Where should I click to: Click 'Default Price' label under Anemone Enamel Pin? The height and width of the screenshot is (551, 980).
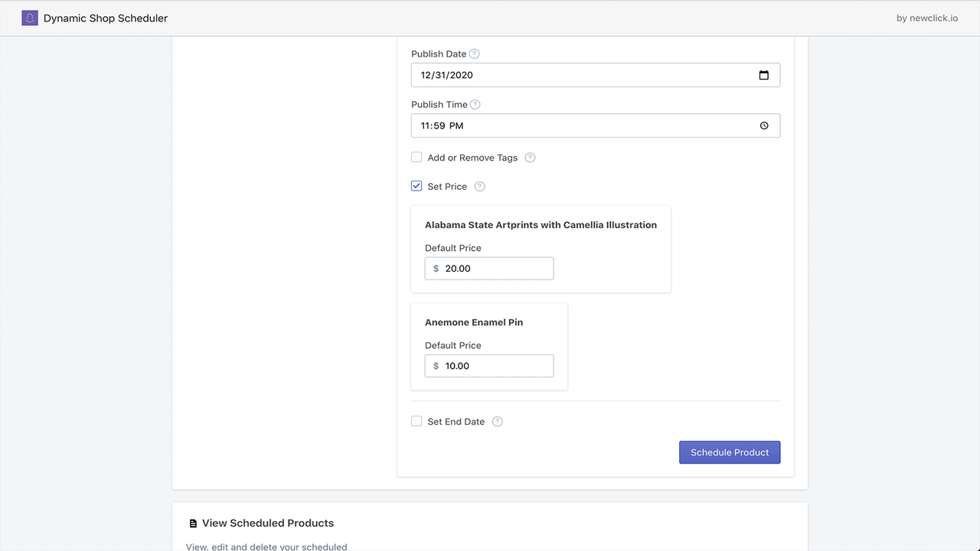tap(453, 345)
